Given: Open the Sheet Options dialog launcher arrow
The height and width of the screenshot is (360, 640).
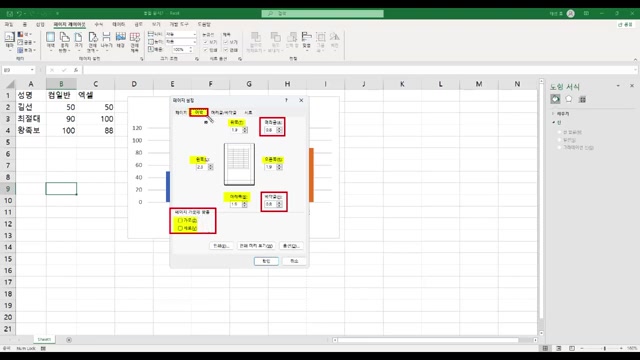Looking at the screenshot, I should click(x=240, y=59).
